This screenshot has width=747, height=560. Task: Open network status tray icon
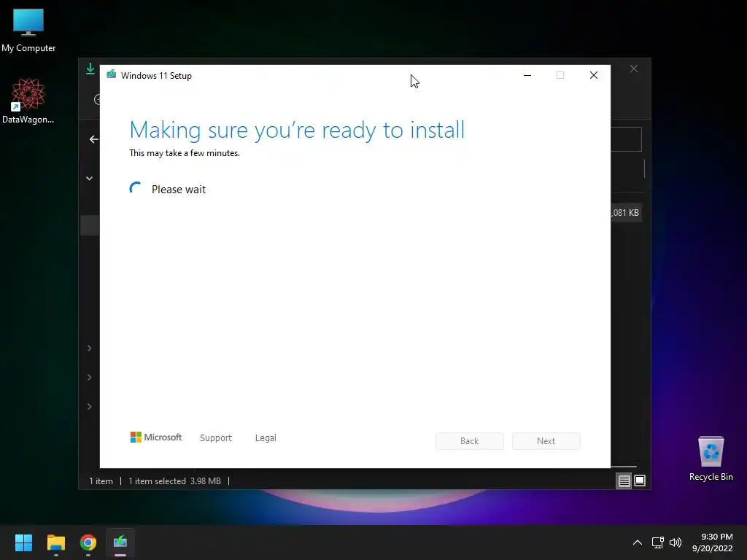pos(658,542)
